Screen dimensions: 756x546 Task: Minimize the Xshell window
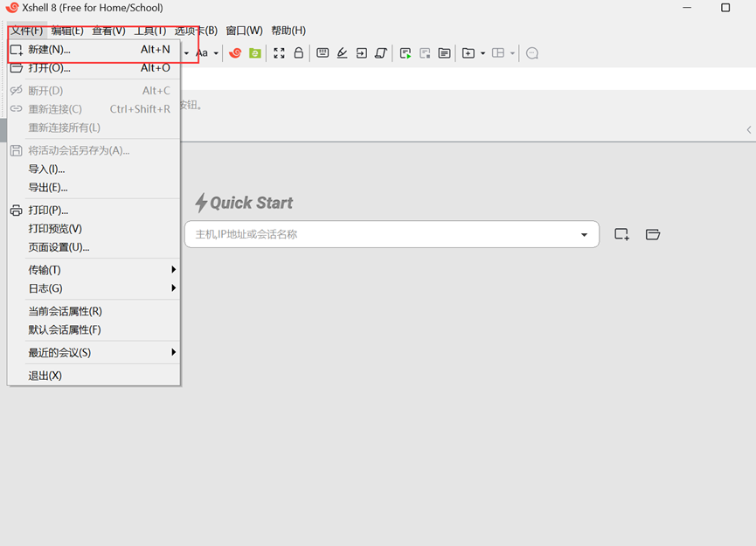tap(687, 8)
